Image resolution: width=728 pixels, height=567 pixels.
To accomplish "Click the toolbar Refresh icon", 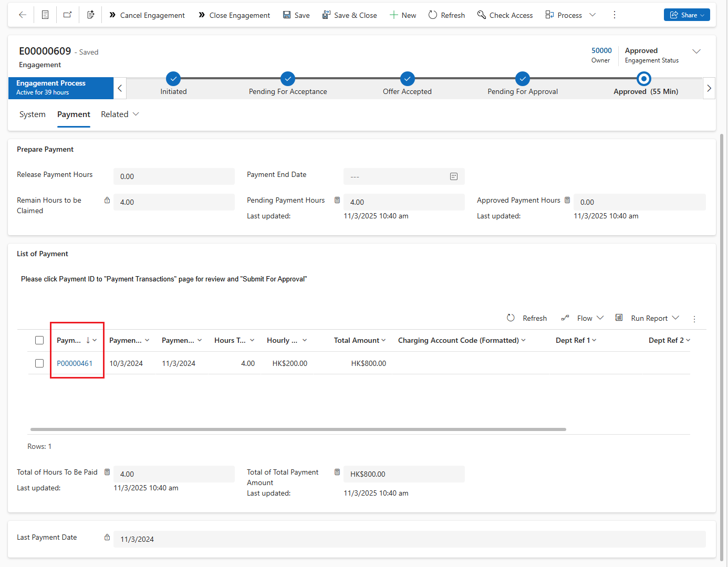I will pos(433,15).
